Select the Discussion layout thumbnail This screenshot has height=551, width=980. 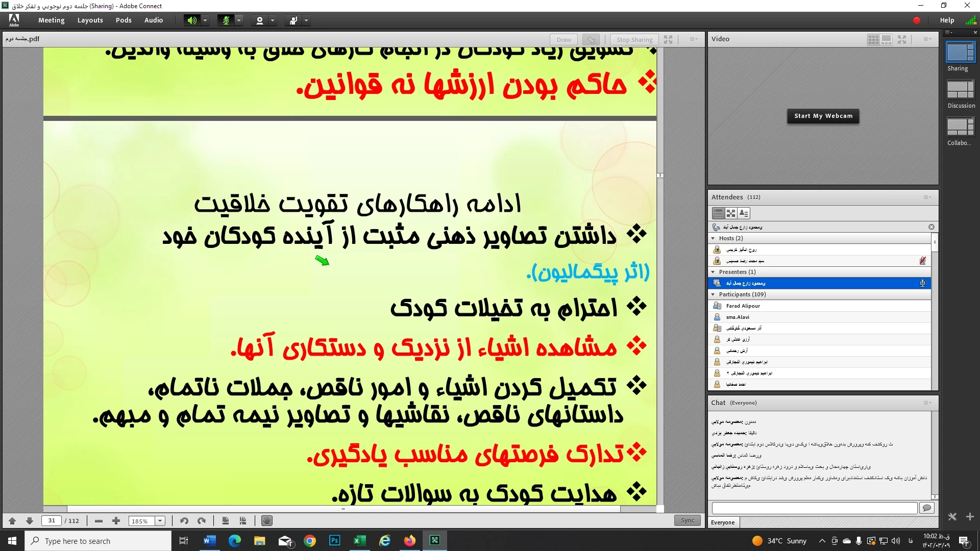click(961, 89)
